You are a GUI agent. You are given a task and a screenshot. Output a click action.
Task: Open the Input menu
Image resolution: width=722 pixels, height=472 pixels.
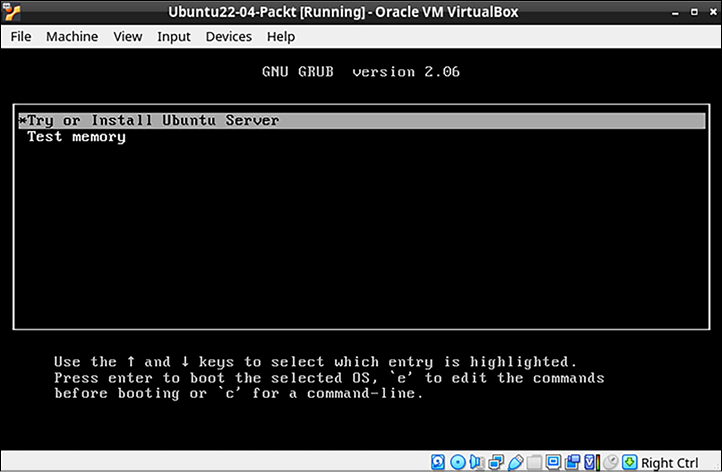click(174, 36)
